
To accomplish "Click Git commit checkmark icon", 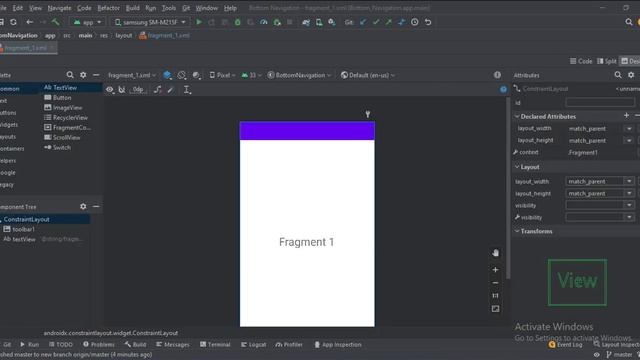I will 376,22.
